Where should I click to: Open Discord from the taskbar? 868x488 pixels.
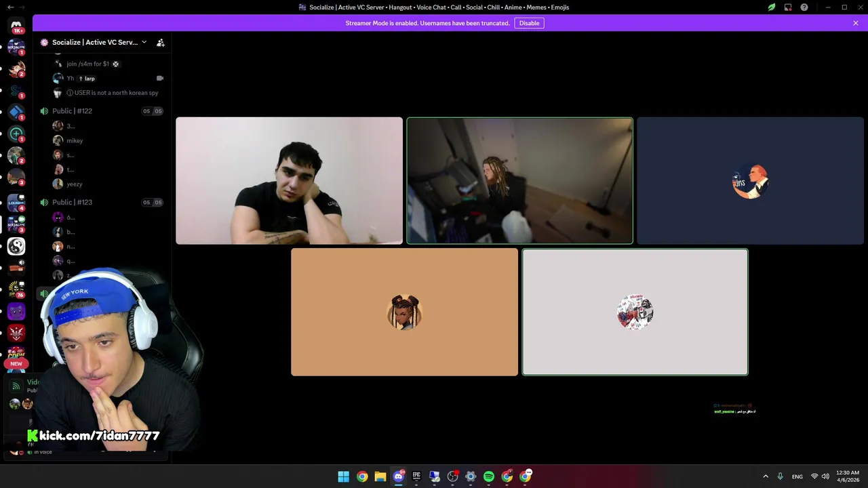click(399, 476)
